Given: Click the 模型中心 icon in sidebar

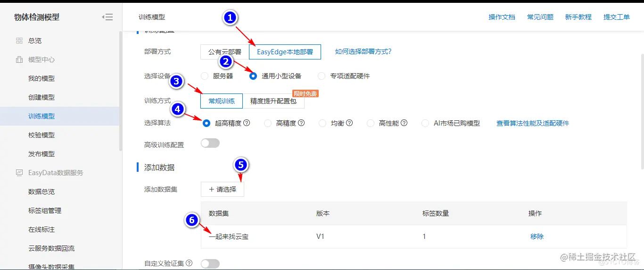Looking at the screenshot, I should click(19, 59).
